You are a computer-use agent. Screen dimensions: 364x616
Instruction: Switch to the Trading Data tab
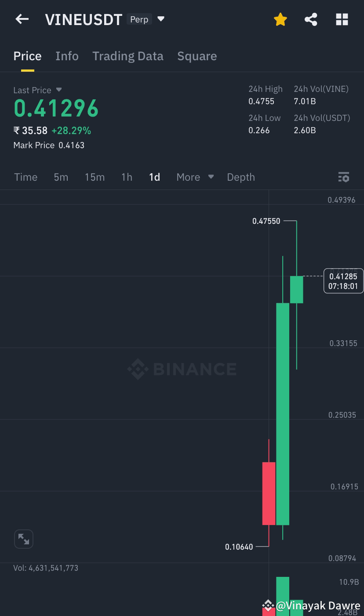click(x=128, y=56)
